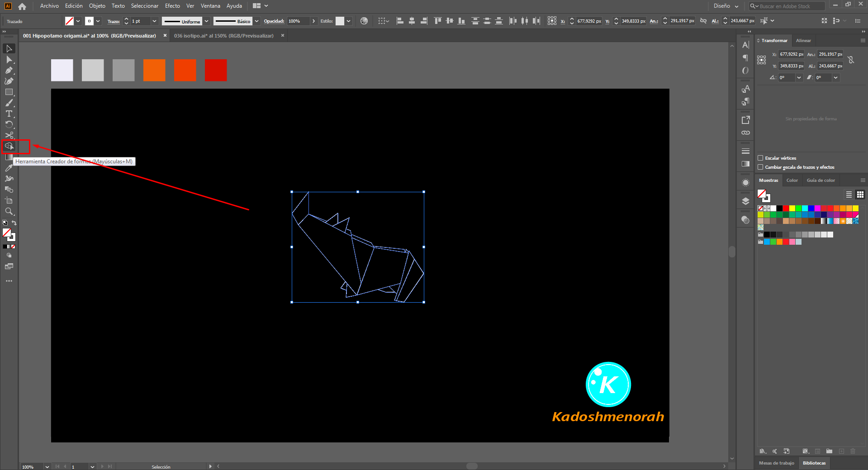Open the Objeto menu
This screenshot has height=470, width=868.
click(97, 6)
